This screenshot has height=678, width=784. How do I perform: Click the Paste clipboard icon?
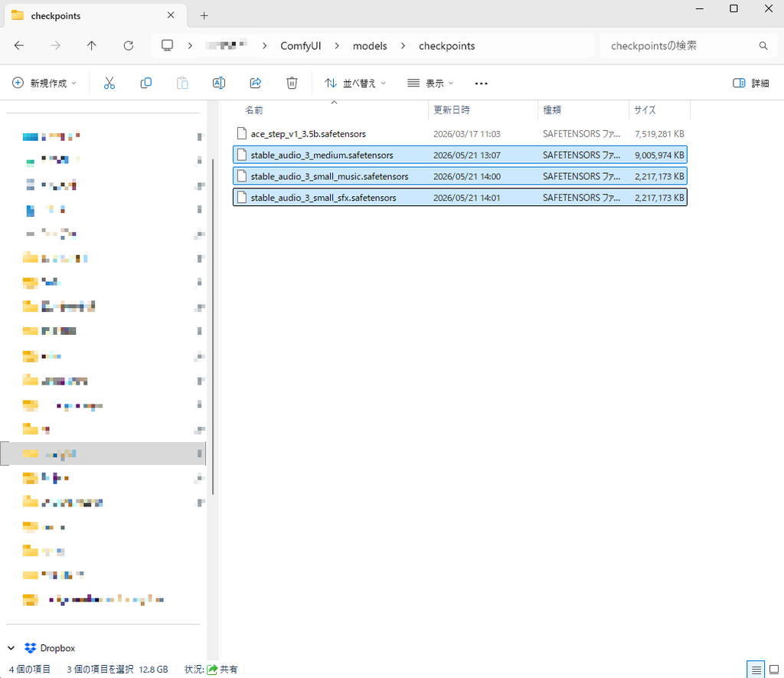pos(182,83)
